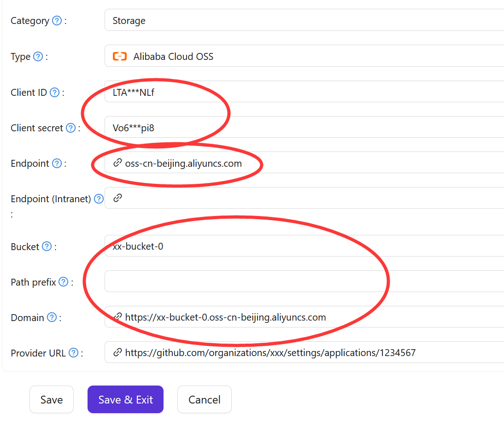This screenshot has height=421, width=504.
Task: Open the Category help tooltip
Action: point(57,20)
